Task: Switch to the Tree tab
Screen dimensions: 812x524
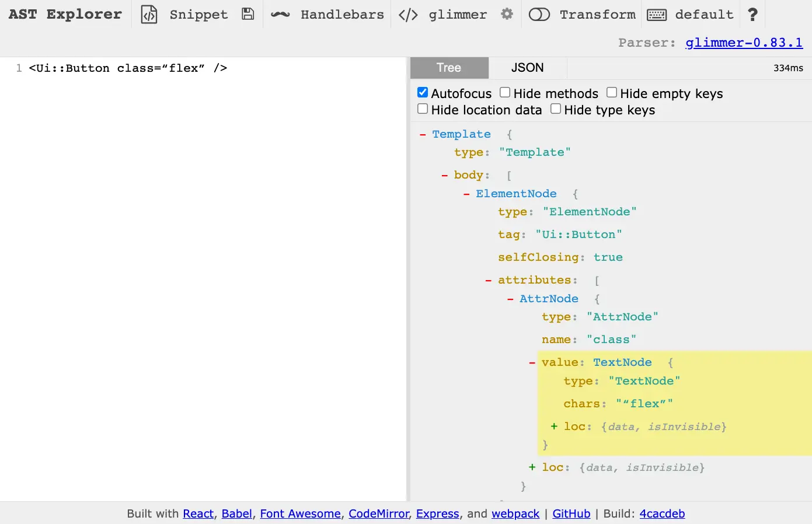Action: point(449,68)
